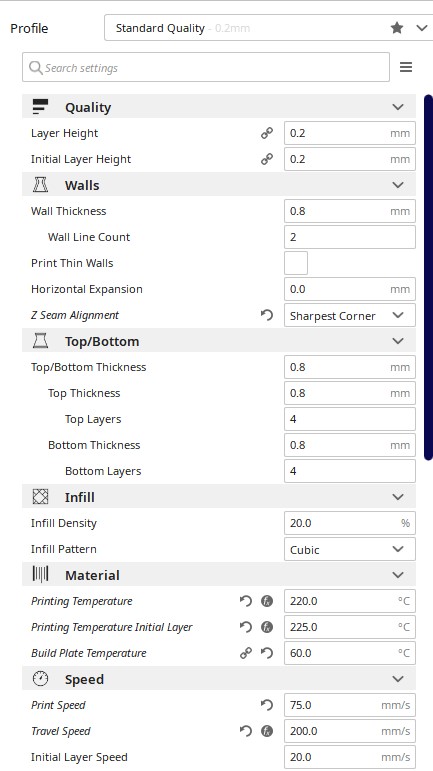Image resolution: width=433 pixels, height=771 pixels.
Task: Reset Print Speed using its revert arrow
Action: click(x=267, y=705)
